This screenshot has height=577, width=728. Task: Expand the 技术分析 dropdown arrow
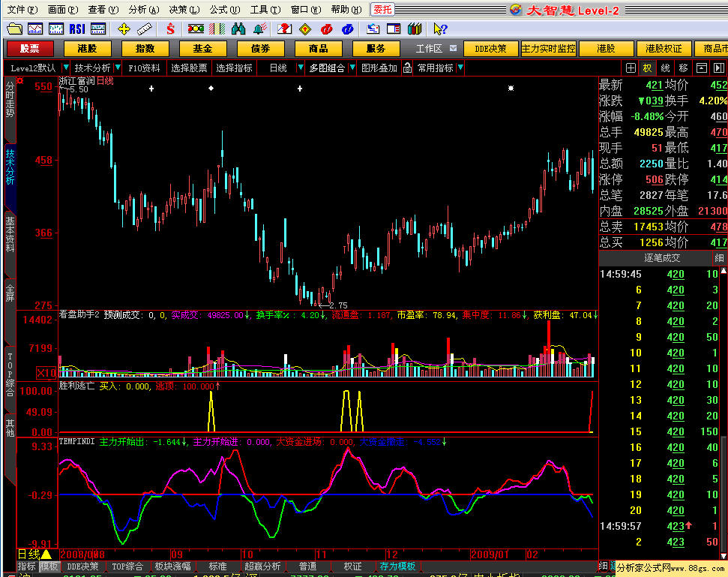pyautogui.click(x=118, y=68)
